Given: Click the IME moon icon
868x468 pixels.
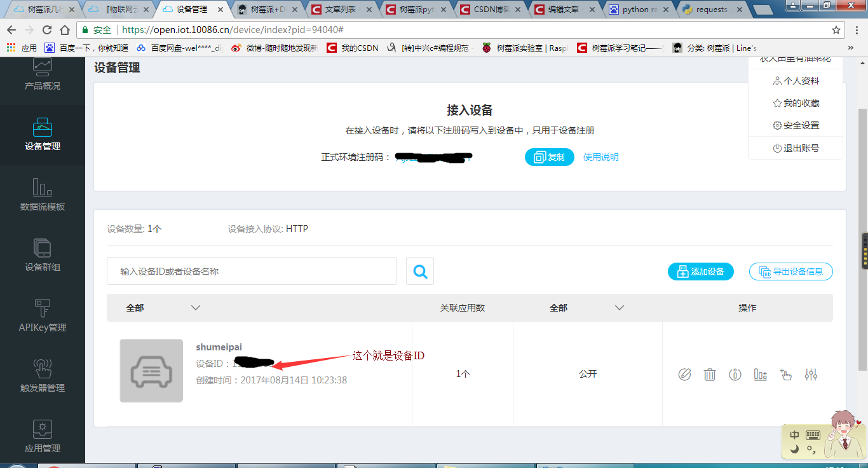Looking at the screenshot, I should [x=794, y=450].
